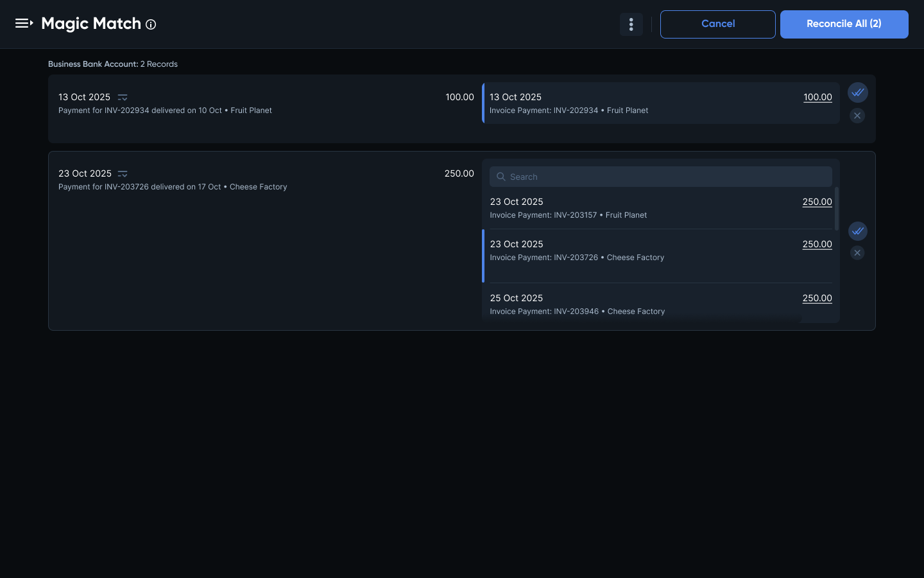Expand the sidebar navigation menu icon
Image resolution: width=924 pixels, height=578 pixels.
coord(24,24)
